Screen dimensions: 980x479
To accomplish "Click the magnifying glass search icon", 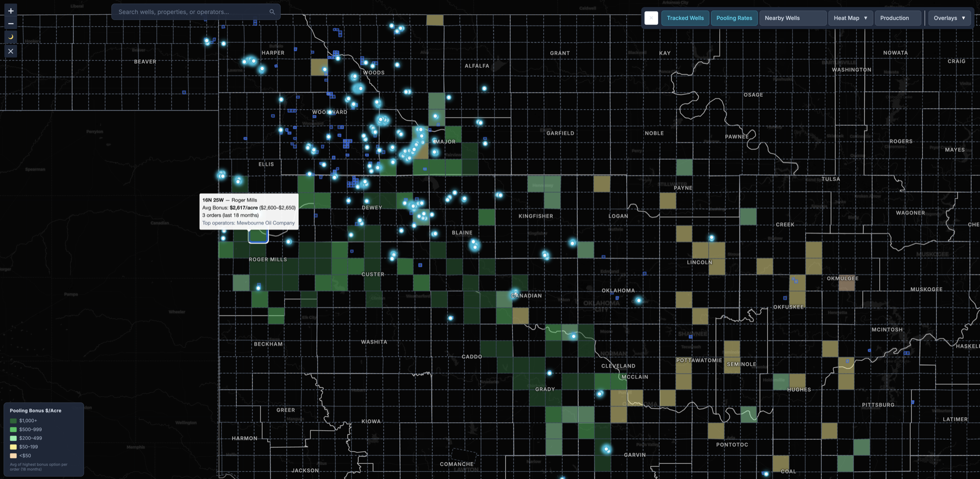I will point(272,12).
